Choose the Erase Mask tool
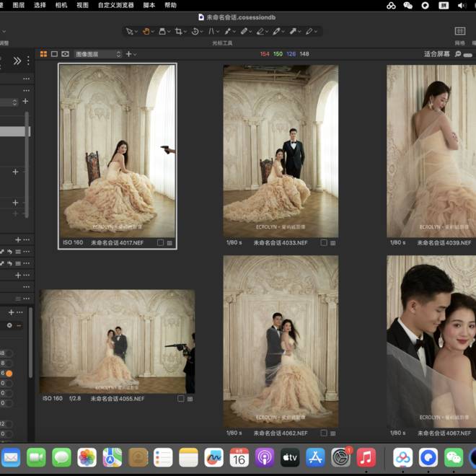The height and width of the screenshot is (476, 476). pos(260,31)
